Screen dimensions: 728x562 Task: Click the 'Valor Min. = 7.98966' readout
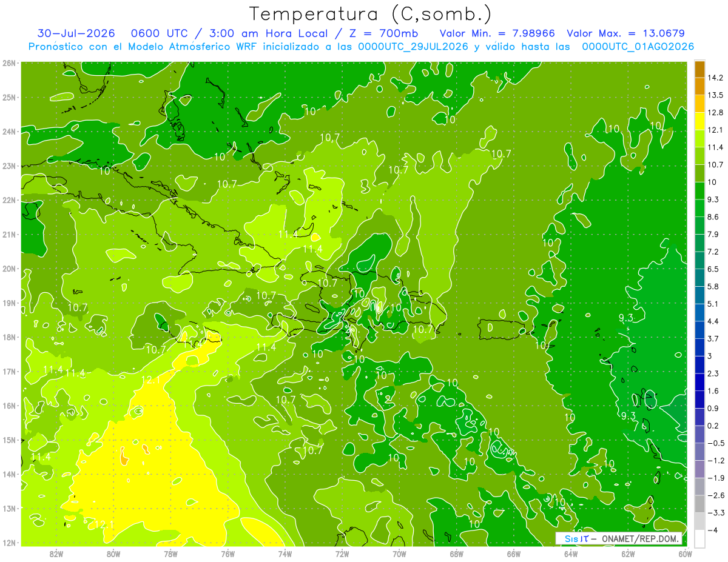click(497, 33)
